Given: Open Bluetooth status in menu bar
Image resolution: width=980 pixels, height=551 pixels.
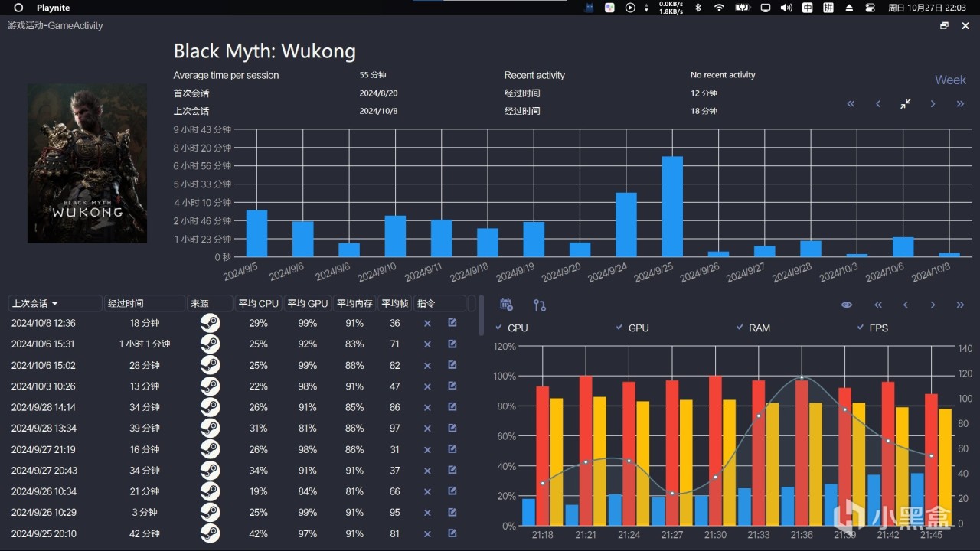Looking at the screenshot, I should [x=697, y=8].
